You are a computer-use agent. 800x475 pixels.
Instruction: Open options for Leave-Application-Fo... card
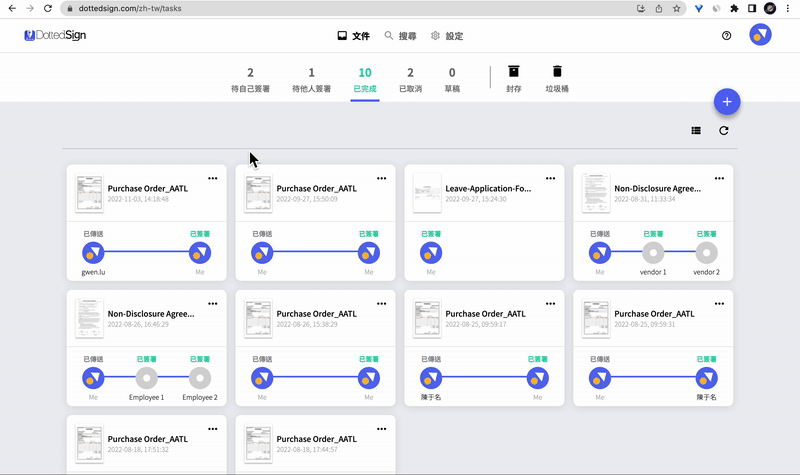coord(551,178)
